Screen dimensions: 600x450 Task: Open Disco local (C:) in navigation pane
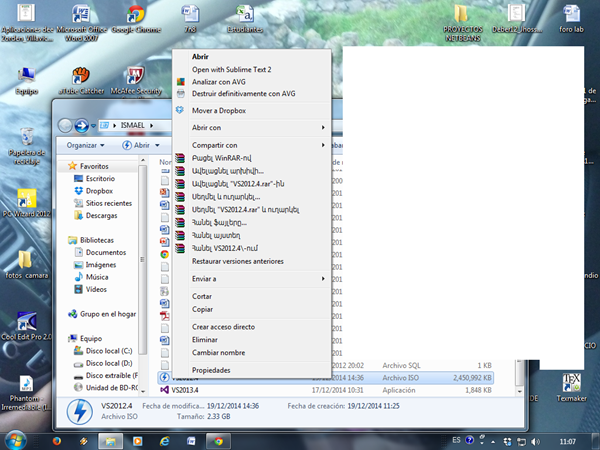pyautogui.click(x=109, y=351)
